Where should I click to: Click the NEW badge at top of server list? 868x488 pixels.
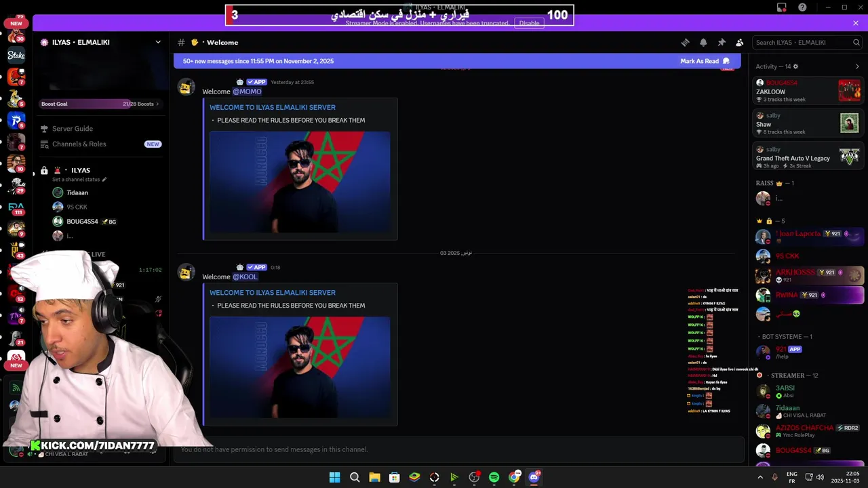tap(16, 23)
